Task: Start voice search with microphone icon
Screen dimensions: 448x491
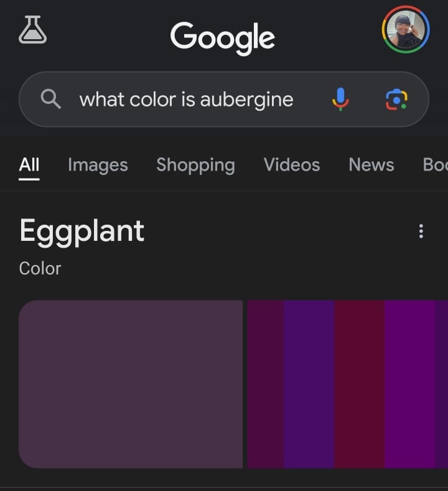Action: pyautogui.click(x=340, y=100)
